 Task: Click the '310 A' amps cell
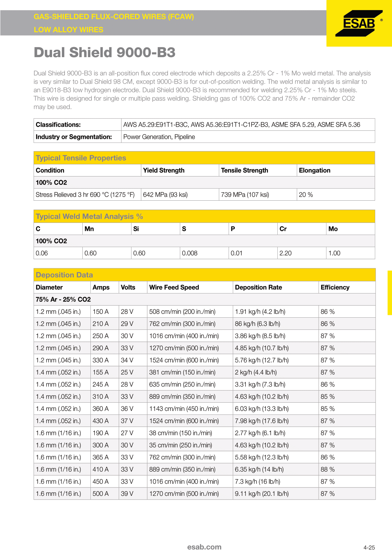tap(105, 396)
